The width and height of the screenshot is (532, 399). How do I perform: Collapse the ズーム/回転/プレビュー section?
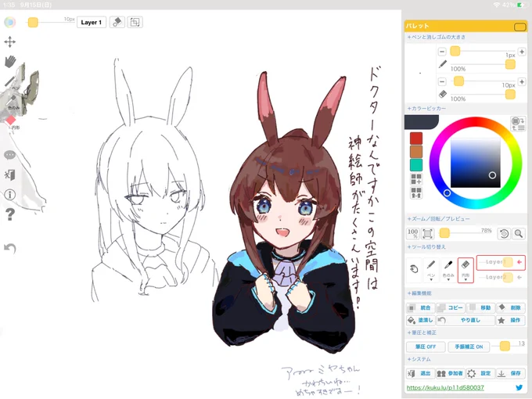coord(439,219)
